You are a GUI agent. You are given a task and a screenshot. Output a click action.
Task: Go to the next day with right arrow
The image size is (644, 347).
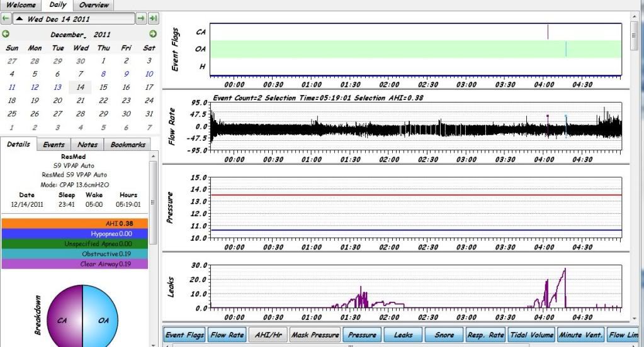141,19
